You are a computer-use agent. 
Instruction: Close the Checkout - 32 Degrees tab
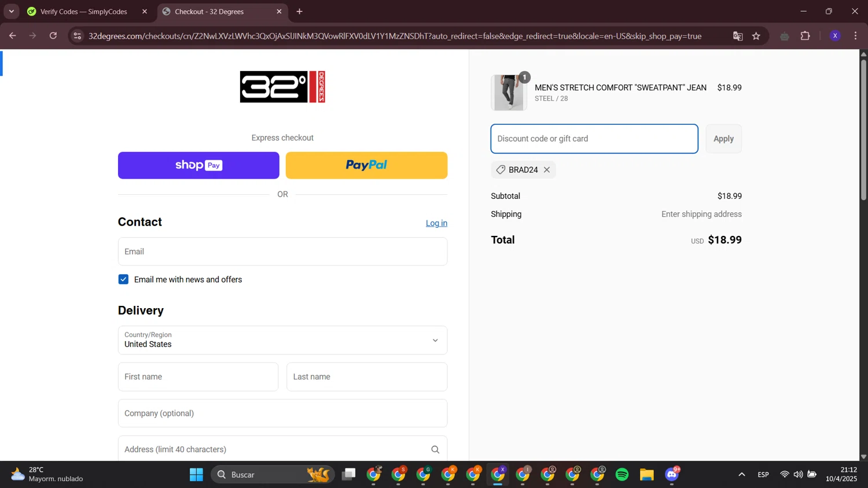pos(279,12)
